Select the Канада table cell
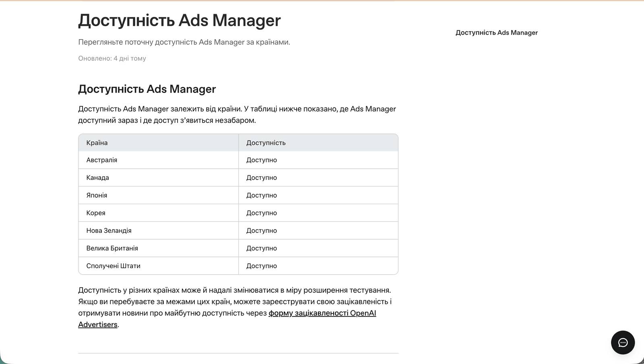 click(x=159, y=178)
